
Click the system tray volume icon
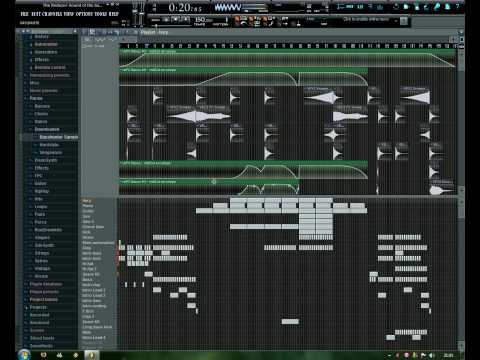coord(432,355)
